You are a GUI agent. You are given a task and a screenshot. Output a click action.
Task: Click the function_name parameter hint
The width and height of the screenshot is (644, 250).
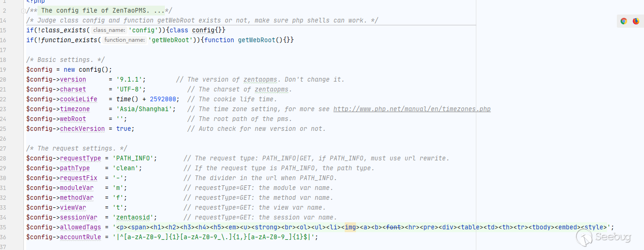(124, 40)
